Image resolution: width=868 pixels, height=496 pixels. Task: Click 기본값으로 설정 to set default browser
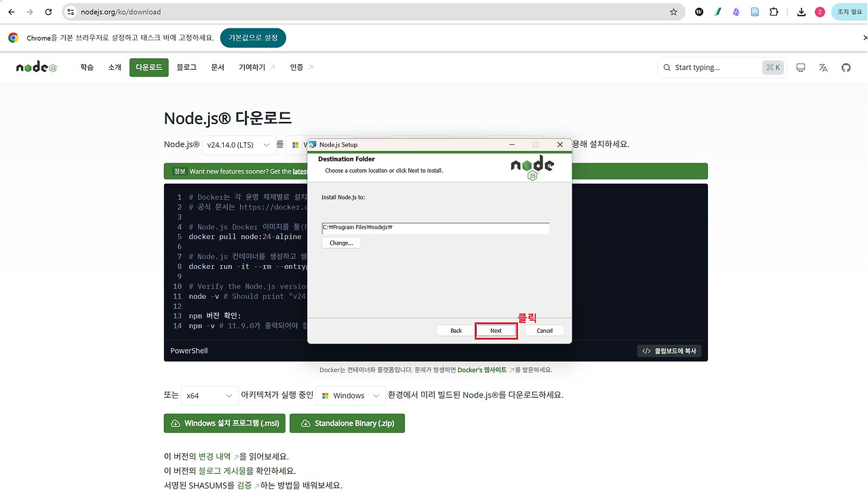tap(253, 38)
